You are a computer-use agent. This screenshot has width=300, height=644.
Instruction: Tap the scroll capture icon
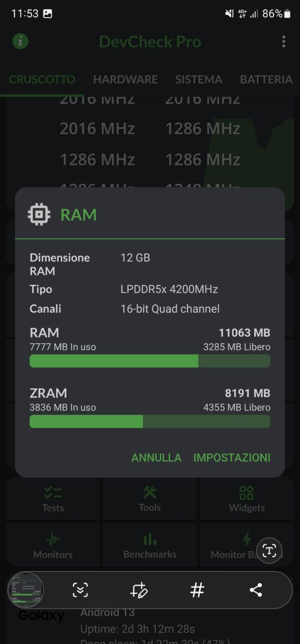point(80,590)
